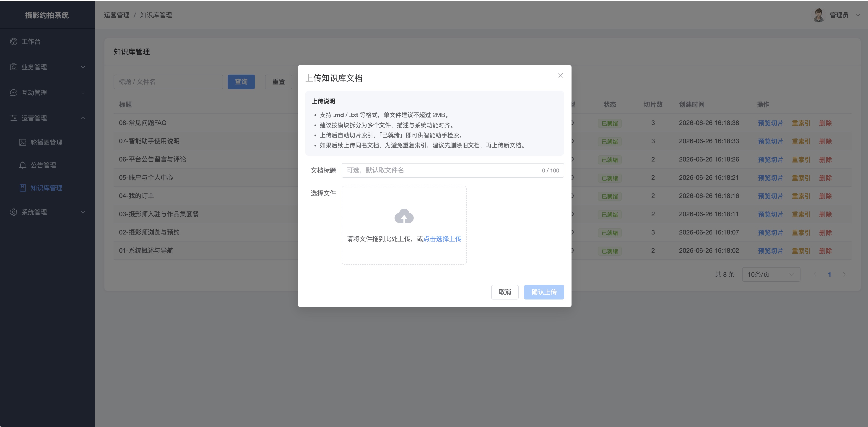Click the 公告管理 bell icon

23,165
